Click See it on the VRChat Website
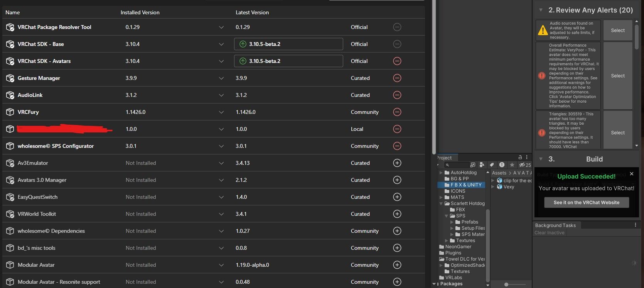 point(587,202)
